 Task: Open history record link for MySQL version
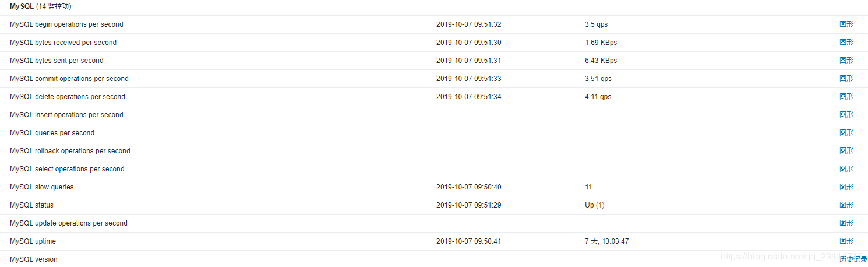tap(853, 259)
